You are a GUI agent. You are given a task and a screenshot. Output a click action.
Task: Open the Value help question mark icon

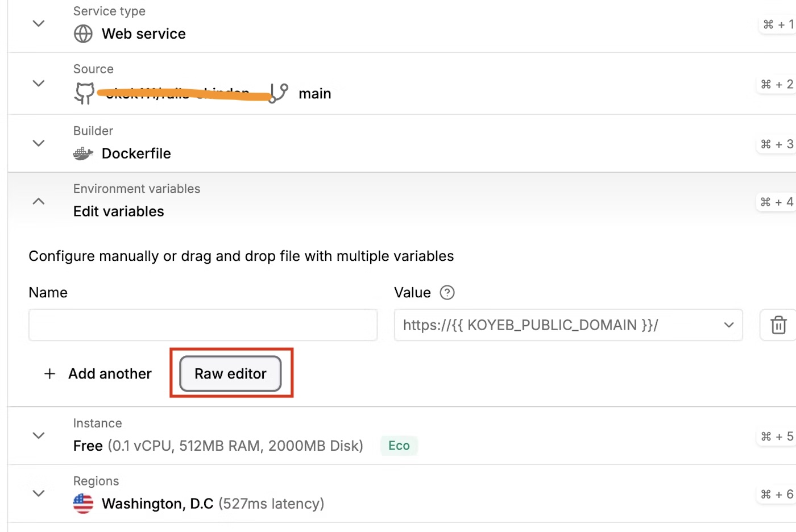pyautogui.click(x=447, y=292)
